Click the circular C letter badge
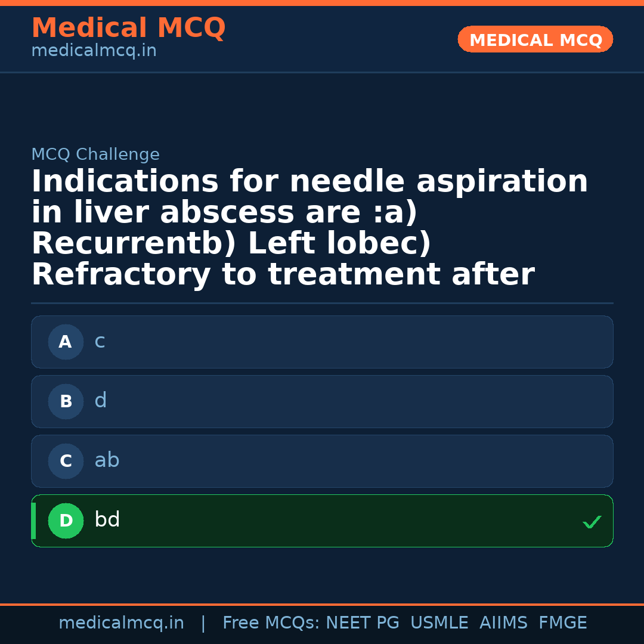 66,461
